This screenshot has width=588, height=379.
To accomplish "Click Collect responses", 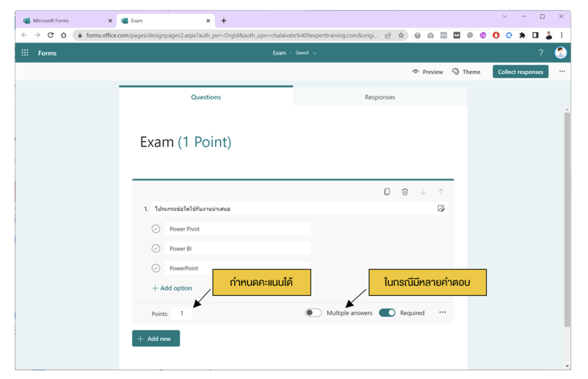I will tap(520, 71).
